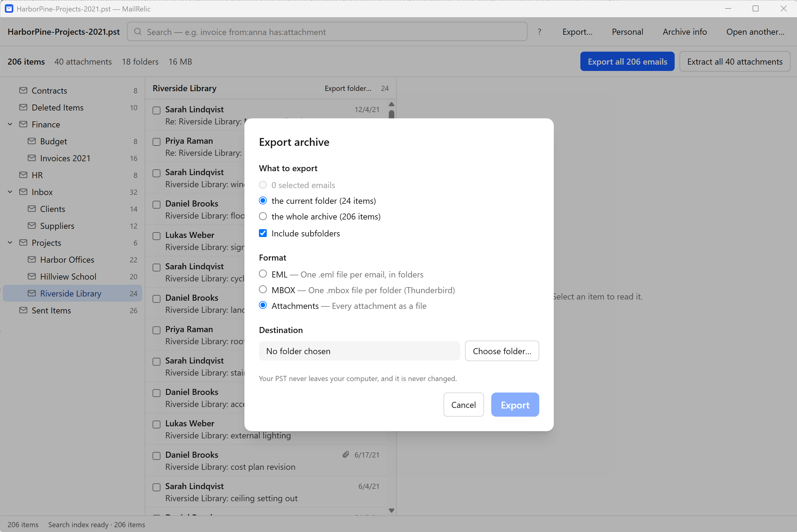Click 'Search index ready · 206 items' status text
Image resolution: width=797 pixels, height=532 pixels.
tap(96, 524)
